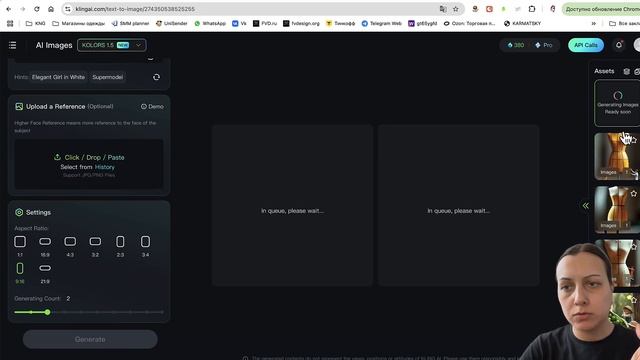Image resolution: width=640 pixels, height=360 pixels.
Task: Click the red extension icon in toolbar
Action: tap(489, 9)
